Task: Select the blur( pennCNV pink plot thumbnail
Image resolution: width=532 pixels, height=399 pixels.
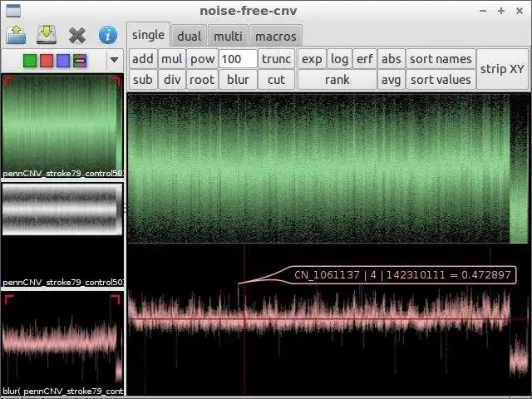Action: (62, 342)
